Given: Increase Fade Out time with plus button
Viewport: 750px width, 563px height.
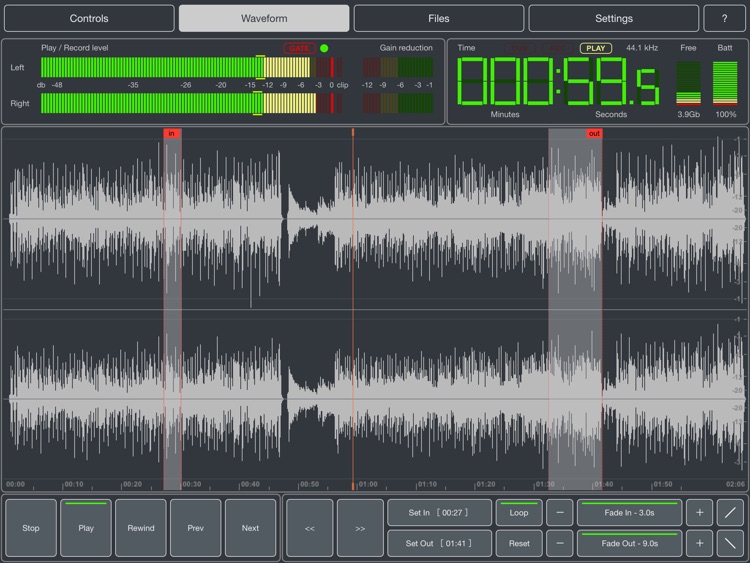Looking at the screenshot, I should (x=699, y=543).
